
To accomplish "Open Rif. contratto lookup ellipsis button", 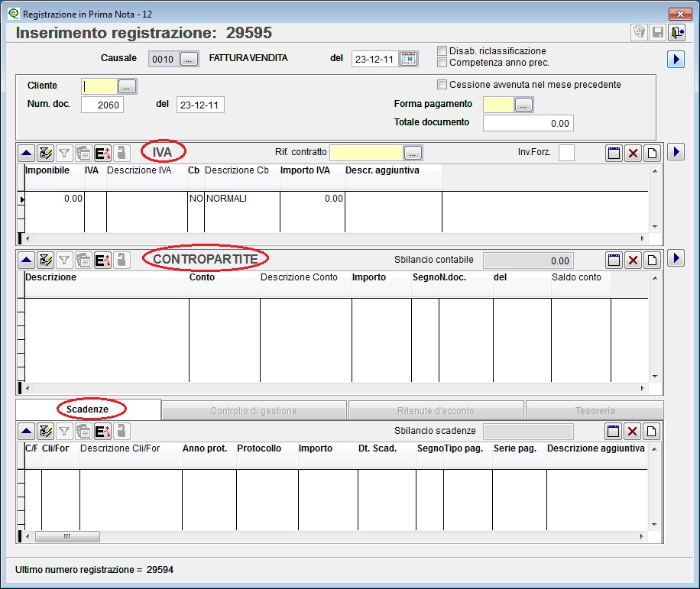I will 413,153.
